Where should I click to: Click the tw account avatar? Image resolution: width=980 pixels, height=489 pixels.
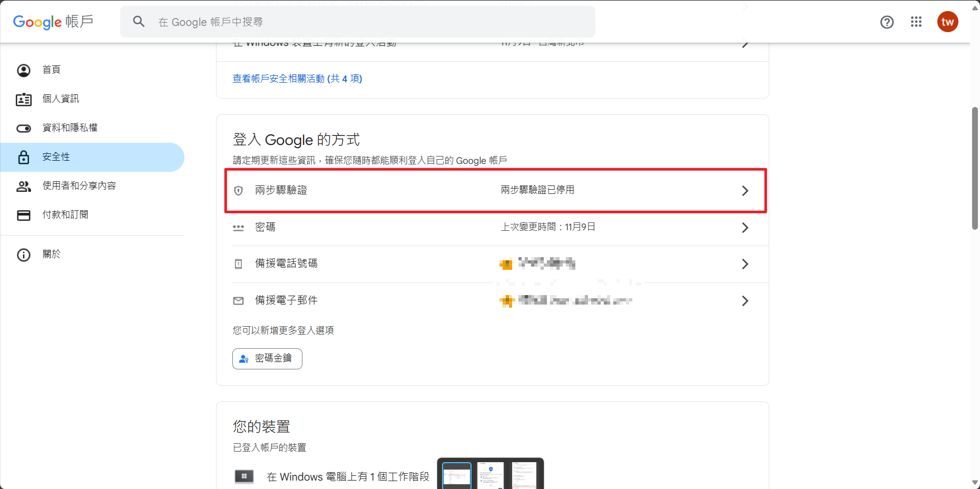[947, 22]
